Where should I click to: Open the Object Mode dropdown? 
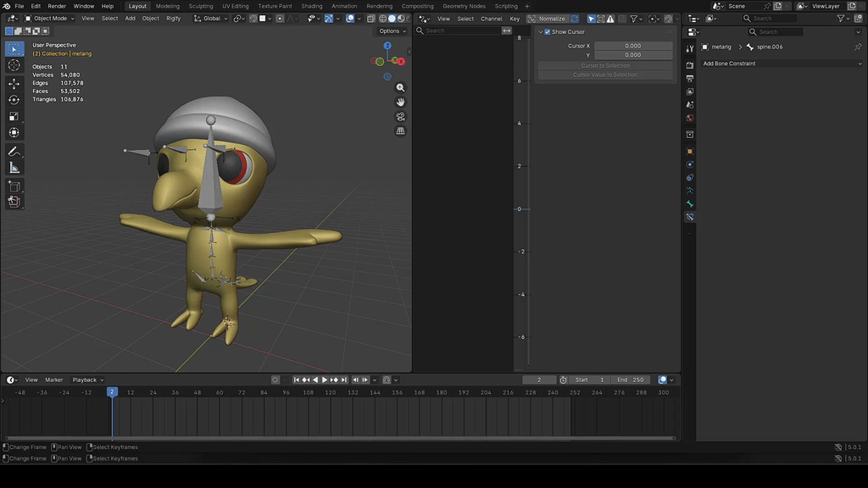49,19
